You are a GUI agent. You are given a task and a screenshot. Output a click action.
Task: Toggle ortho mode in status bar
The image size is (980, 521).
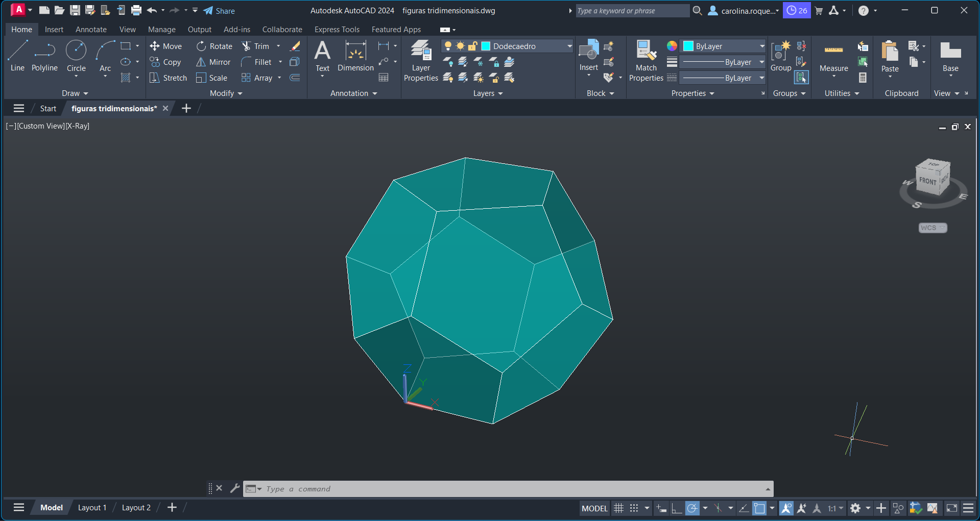677,508
